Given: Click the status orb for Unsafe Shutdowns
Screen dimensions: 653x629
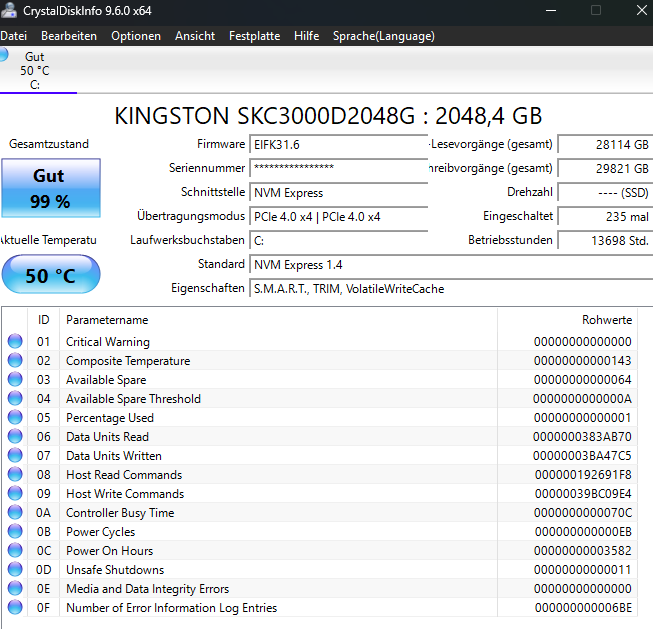Looking at the screenshot, I should click(x=15, y=569).
